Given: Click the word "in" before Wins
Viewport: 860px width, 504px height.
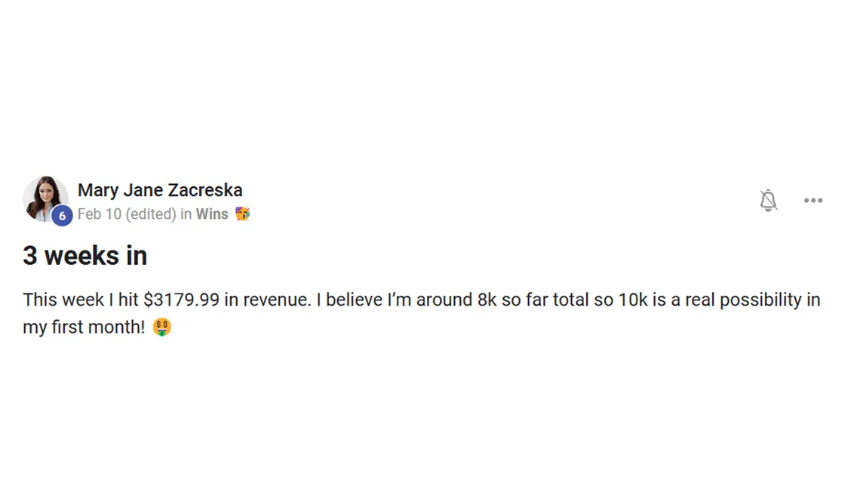Looking at the screenshot, I should coord(186,214).
